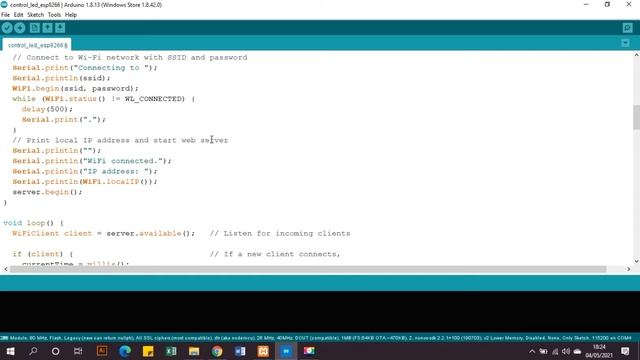
Task: Save the sketch with the Save icon
Action: coord(60,28)
